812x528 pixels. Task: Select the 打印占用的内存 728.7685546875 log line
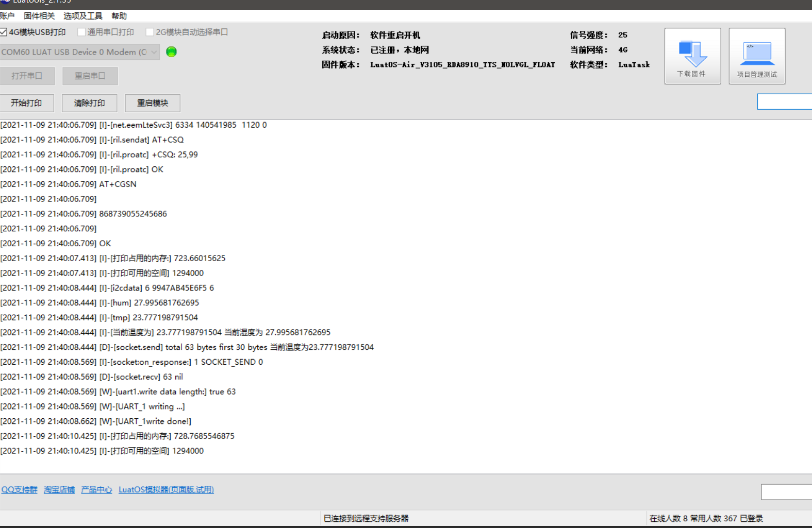point(118,436)
